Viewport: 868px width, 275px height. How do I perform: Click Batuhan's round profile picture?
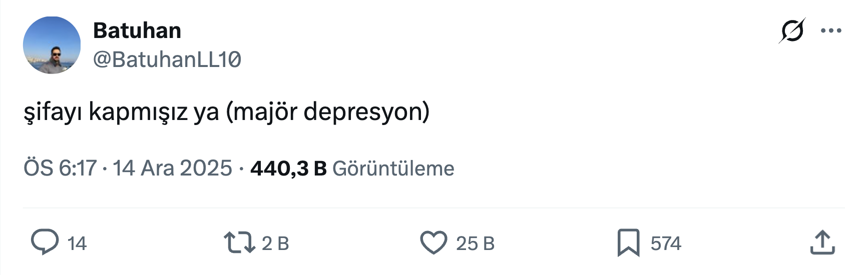[x=52, y=45]
